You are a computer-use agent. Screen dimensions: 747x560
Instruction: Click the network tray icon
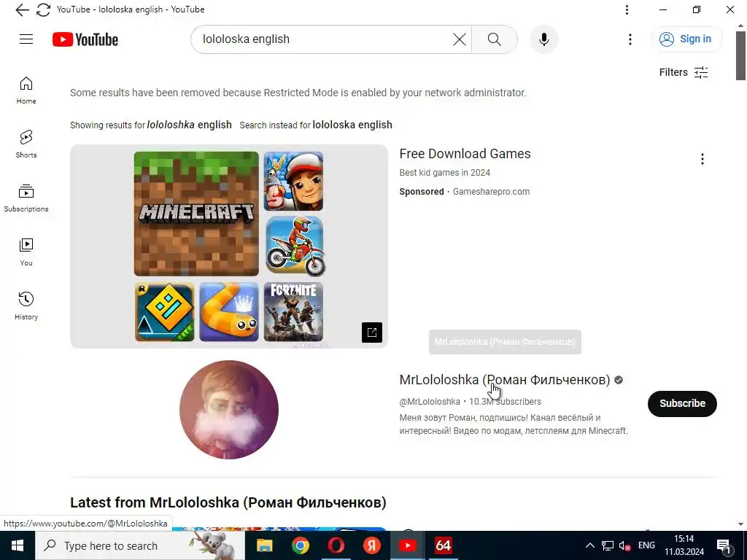point(608,545)
